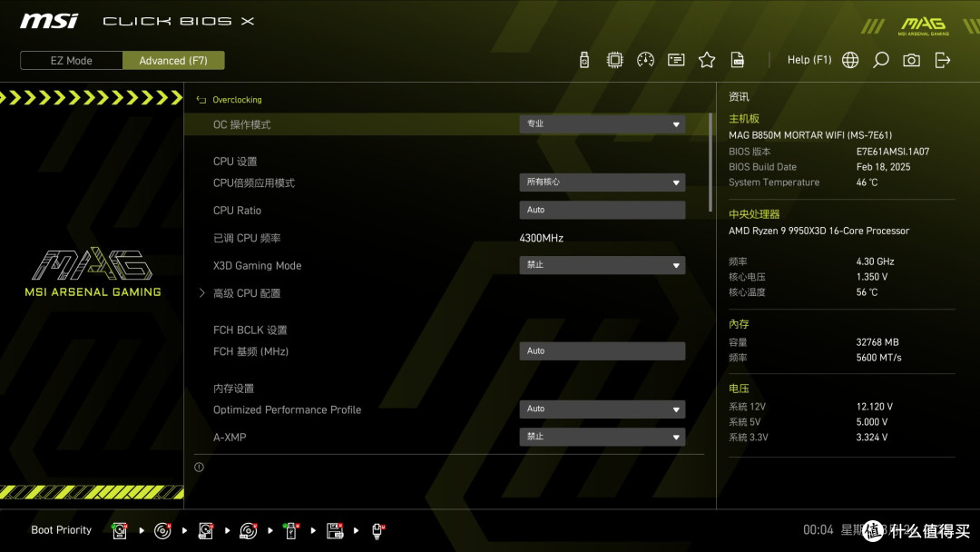Select the OC 操作模式 row label
This screenshot has width=980, height=552.
click(x=242, y=124)
